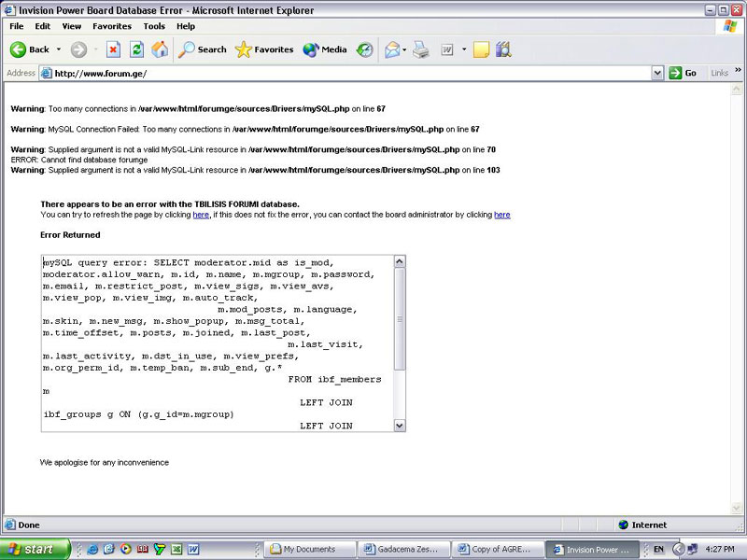Launch Internet Explorer from Quick Launch
Viewport: 747px width, 560px height.
pyautogui.click(x=92, y=549)
